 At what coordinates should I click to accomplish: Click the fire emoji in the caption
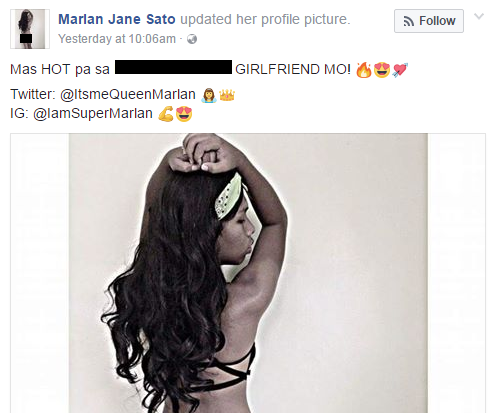click(x=363, y=70)
